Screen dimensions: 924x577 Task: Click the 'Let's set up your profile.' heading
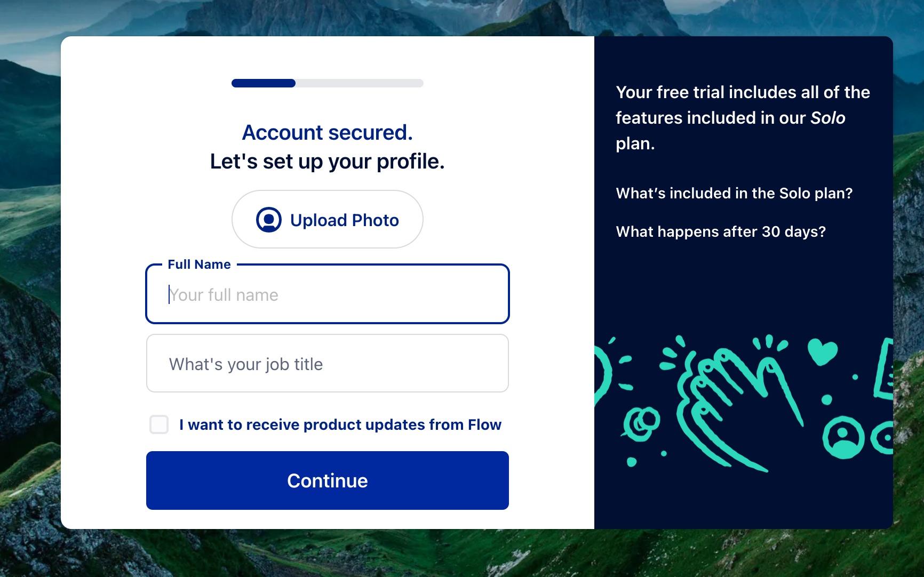tap(328, 161)
